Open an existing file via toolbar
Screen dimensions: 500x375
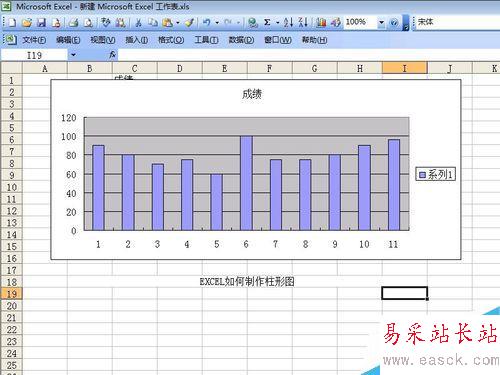click(26, 22)
